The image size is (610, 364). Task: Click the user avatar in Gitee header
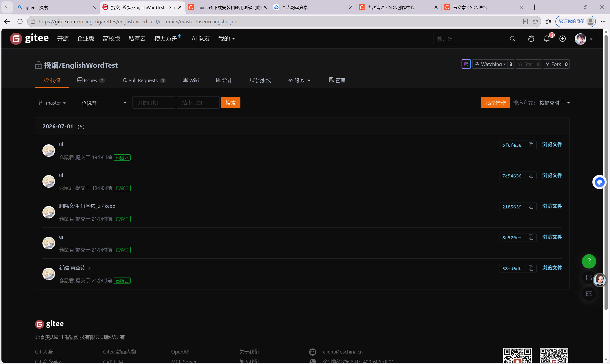(x=580, y=39)
